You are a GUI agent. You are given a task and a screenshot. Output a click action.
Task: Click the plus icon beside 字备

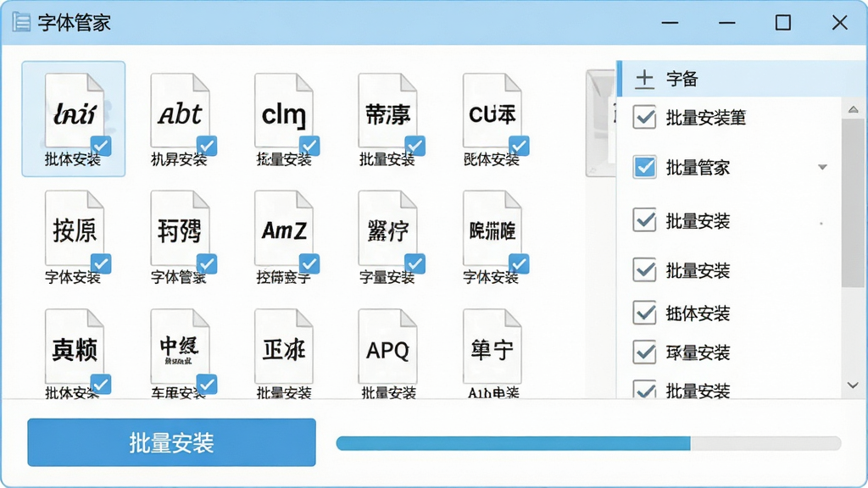(x=644, y=79)
